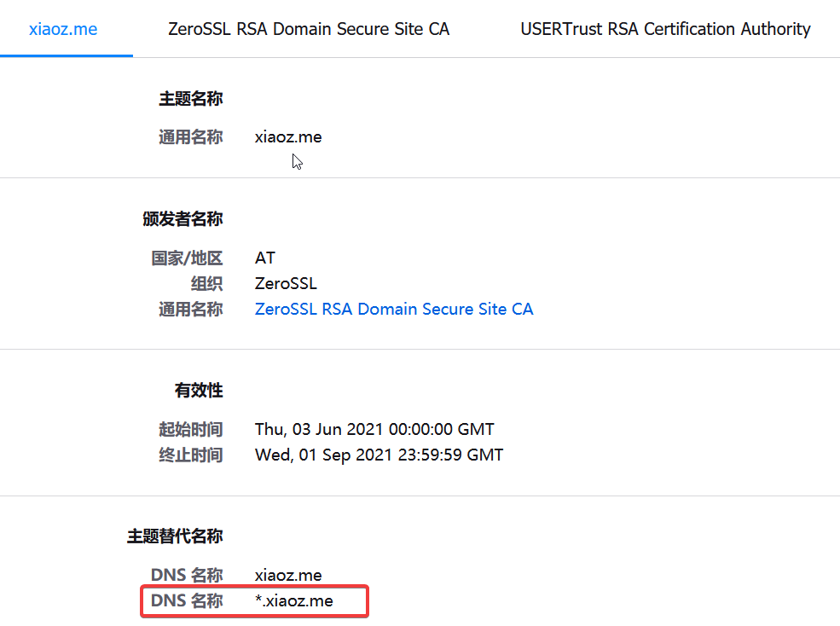Click the 终止时间 field label
The width and height of the screenshot is (840, 626).
(x=191, y=455)
